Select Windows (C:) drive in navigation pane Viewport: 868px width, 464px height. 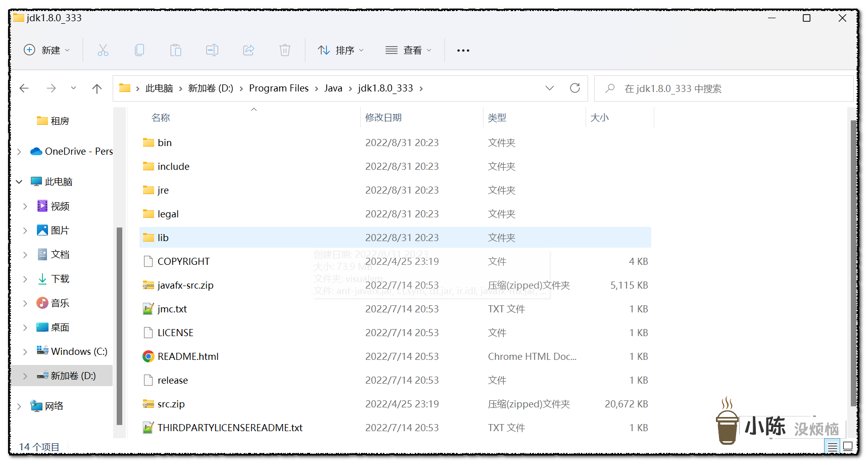pos(72,351)
